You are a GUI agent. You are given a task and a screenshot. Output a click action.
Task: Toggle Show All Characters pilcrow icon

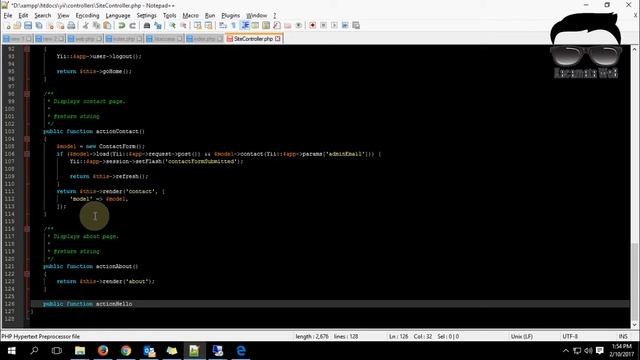point(234,25)
